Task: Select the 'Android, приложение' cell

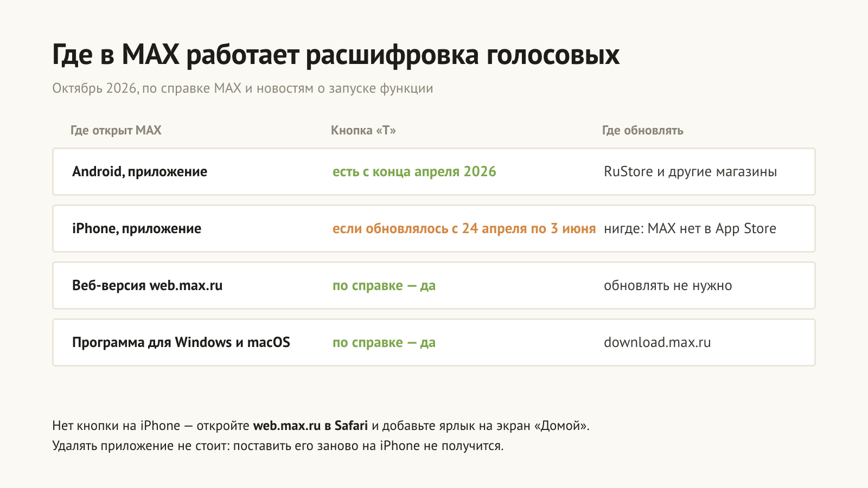Action: [x=139, y=172]
